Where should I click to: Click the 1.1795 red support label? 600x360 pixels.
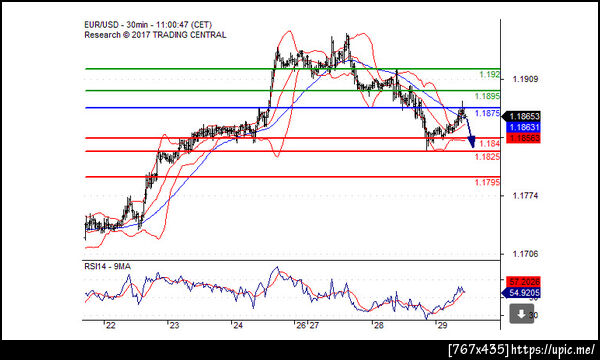click(488, 182)
